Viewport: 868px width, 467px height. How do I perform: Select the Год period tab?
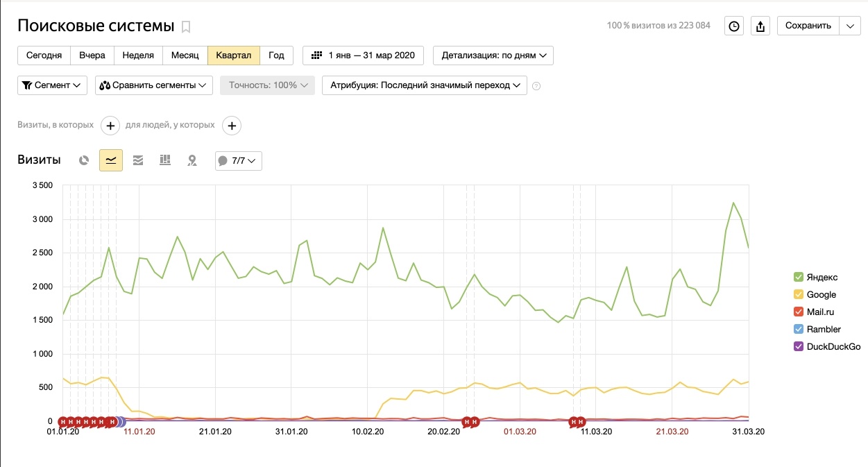(277, 56)
